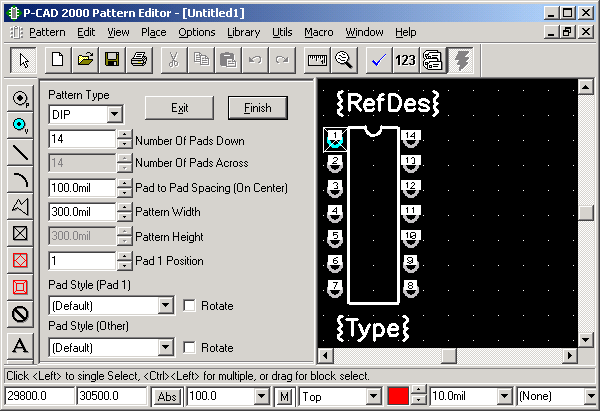Select the circle-slash Keepout tool
This screenshot has width=600, height=411.
pyautogui.click(x=20, y=314)
